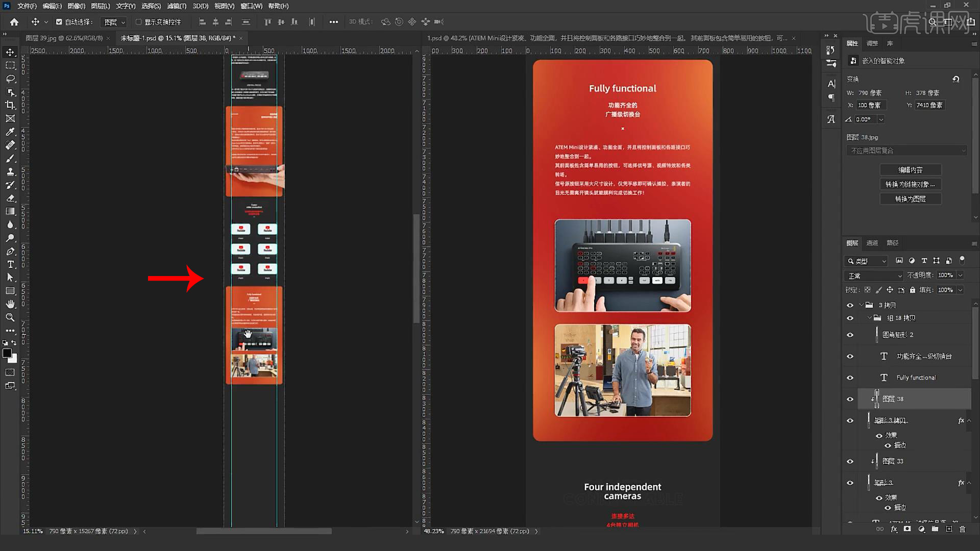Switch to the 路径 panel tab
980x551 pixels.
pos(892,243)
